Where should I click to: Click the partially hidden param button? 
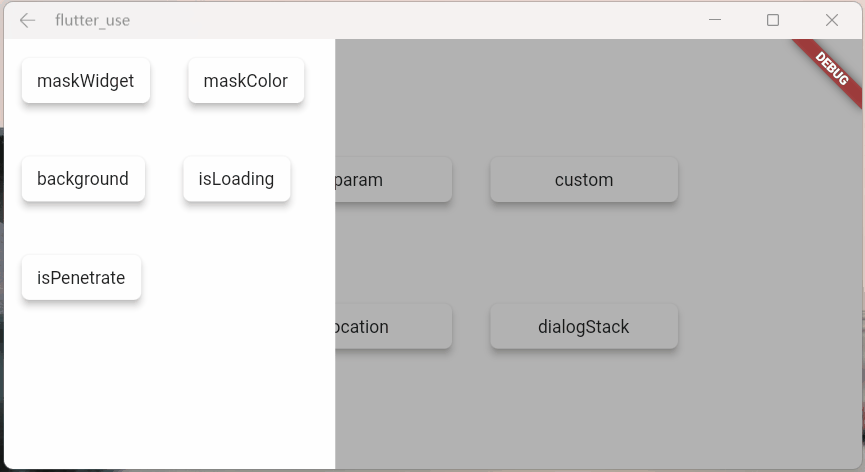click(393, 180)
